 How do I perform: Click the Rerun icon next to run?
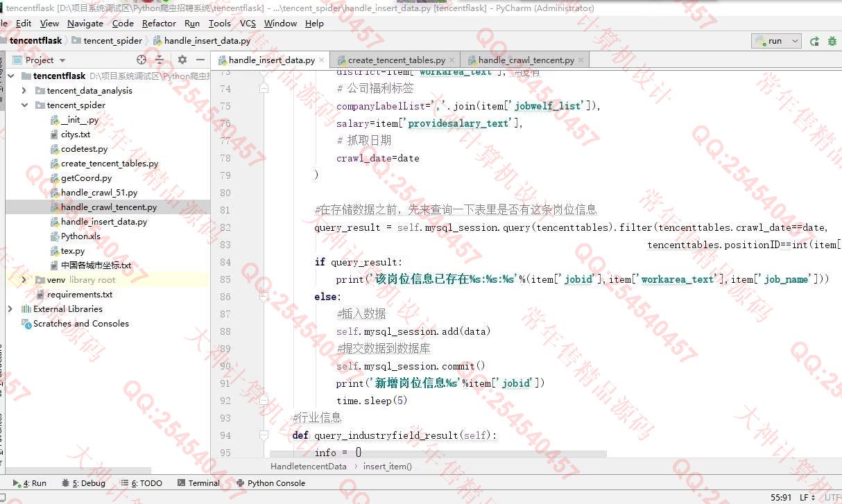(814, 41)
